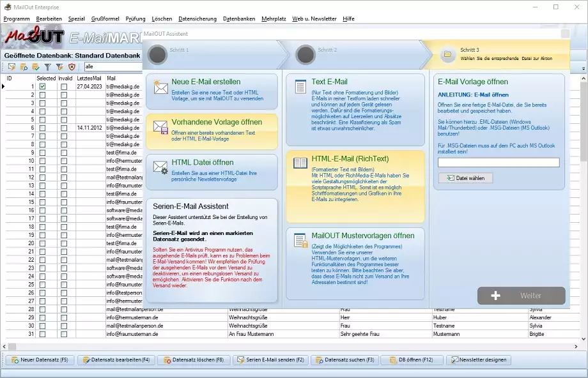Screen dimensions: 588x378
Task: Select the Neue E-Mail erstellen card title
Action: pyautogui.click(x=206, y=82)
